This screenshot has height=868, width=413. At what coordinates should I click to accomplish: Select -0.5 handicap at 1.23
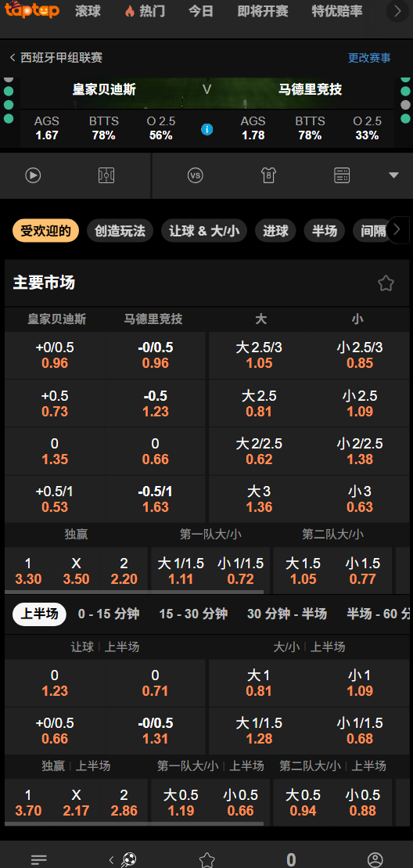tap(156, 404)
